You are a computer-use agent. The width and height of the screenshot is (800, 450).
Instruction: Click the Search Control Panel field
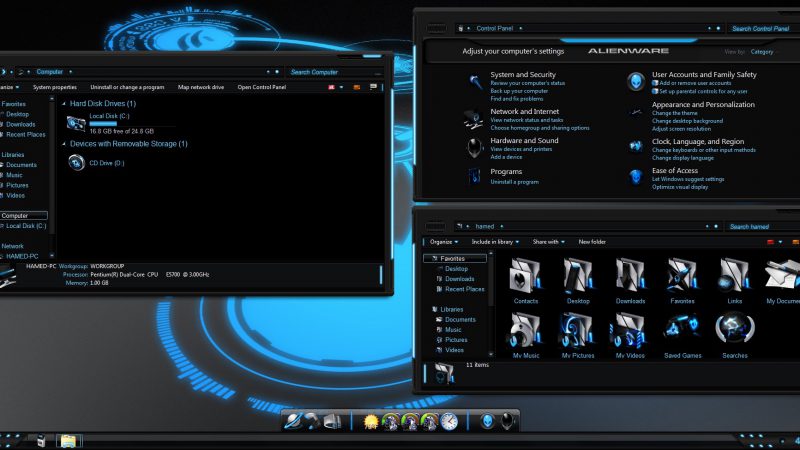pos(762,29)
